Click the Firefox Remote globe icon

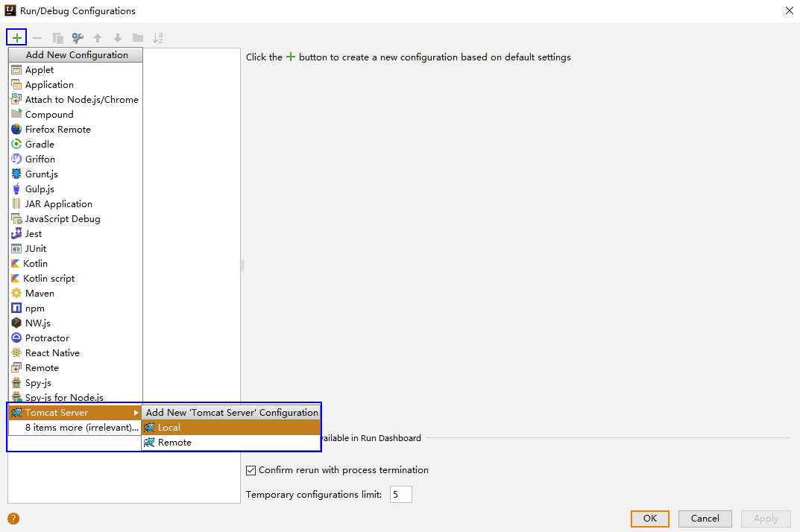point(16,130)
